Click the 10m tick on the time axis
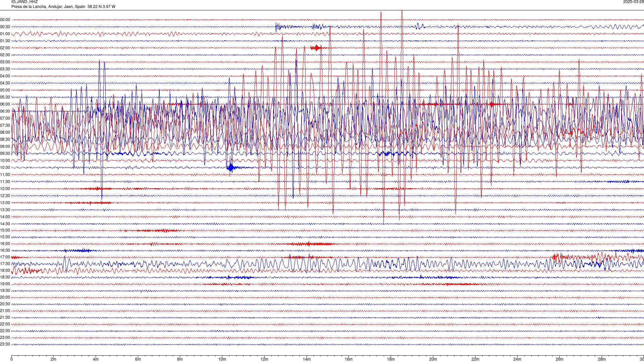644x362 pixels. click(222, 359)
